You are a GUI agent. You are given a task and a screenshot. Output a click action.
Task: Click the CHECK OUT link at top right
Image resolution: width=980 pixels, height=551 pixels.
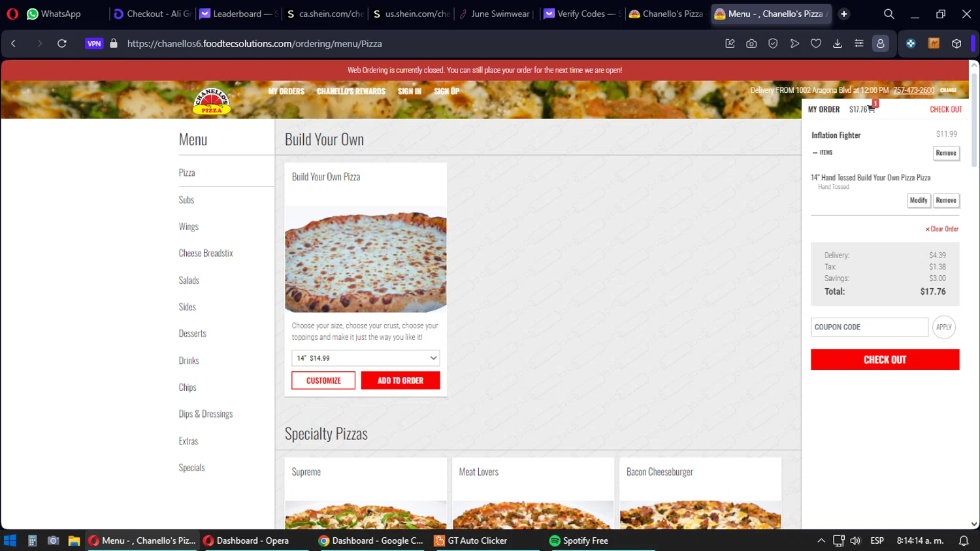[x=946, y=109]
